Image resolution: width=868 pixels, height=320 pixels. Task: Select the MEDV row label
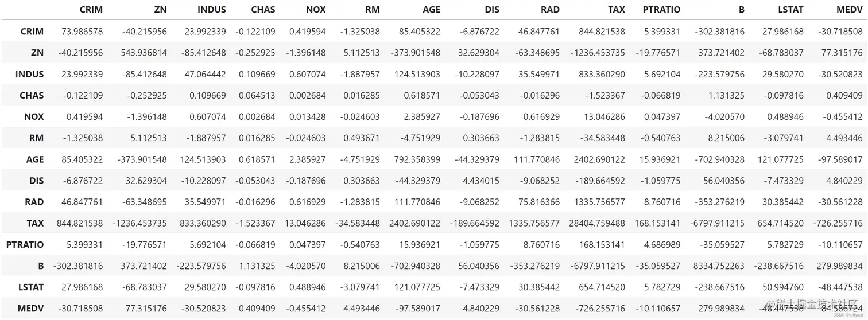(30, 308)
